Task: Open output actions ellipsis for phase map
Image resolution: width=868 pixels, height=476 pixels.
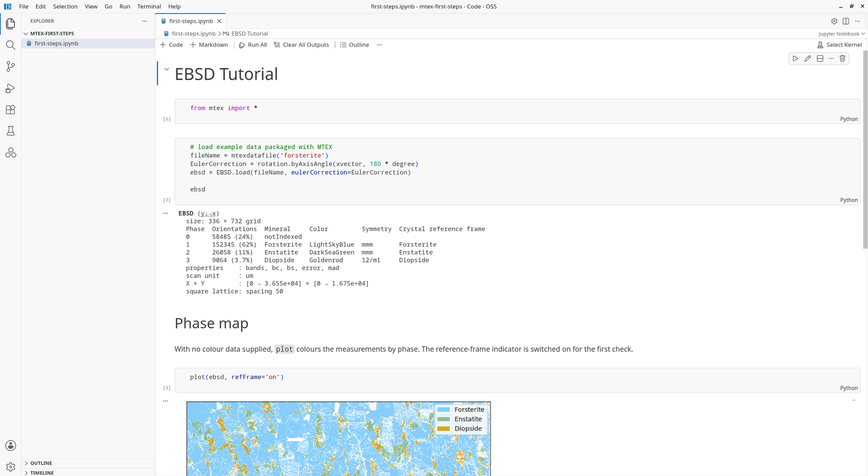Action: click(165, 401)
